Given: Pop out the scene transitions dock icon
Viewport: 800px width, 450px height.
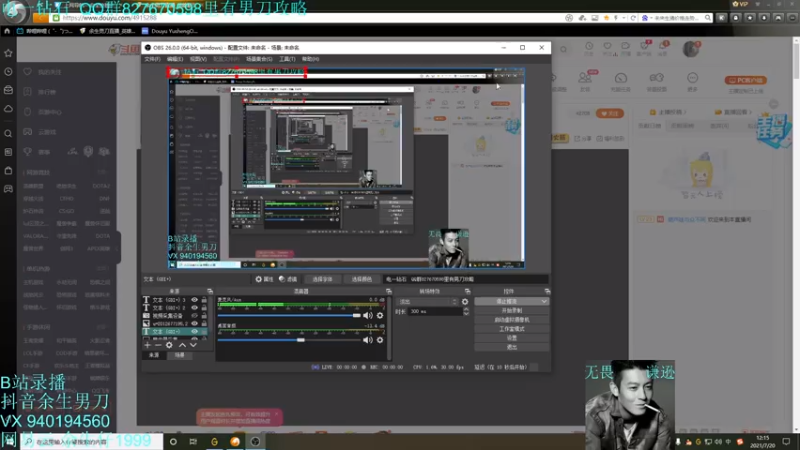Looking at the screenshot, I should (x=467, y=291).
